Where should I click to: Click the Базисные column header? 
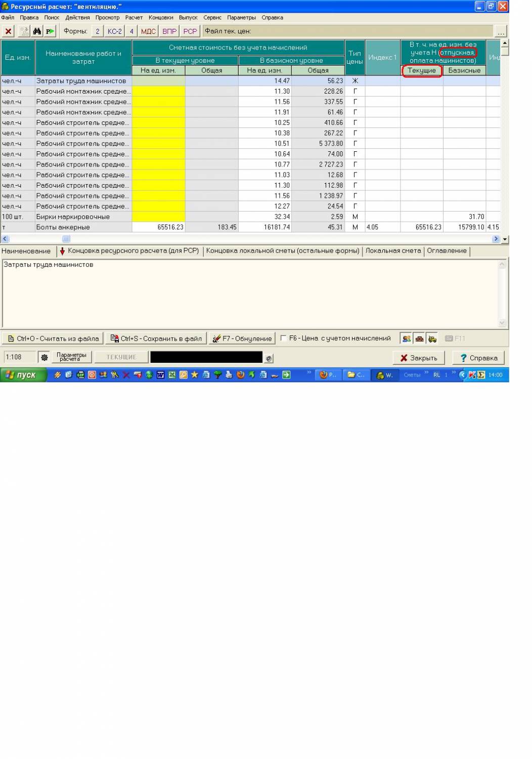tap(464, 71)
